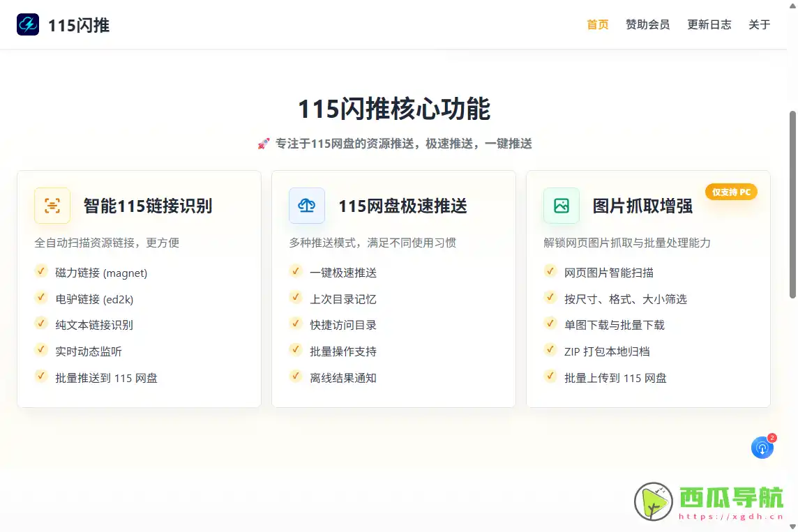Click the 纯文本链接识别 list text
The height and width of the screenshot is (532, 798).
pos(94,325)
